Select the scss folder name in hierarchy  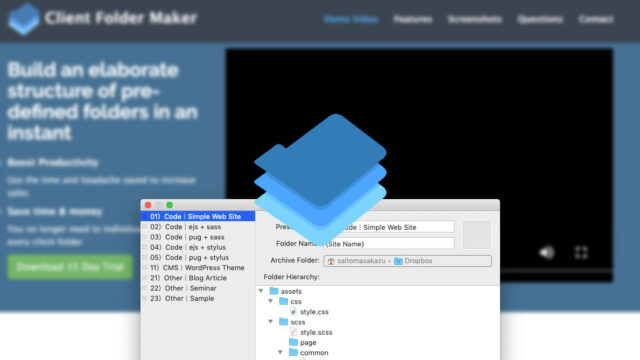298,322
